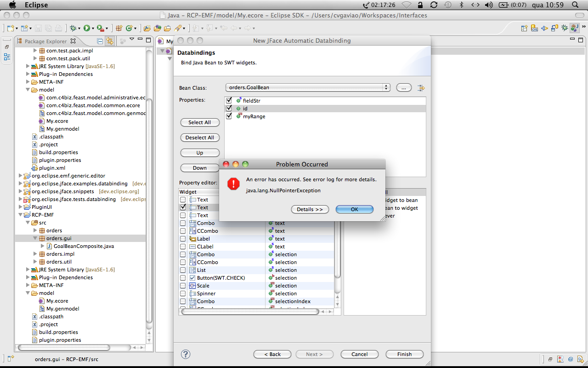Viewport: 588px width, 368px height.
Task: Switch to the Debug perspective icon
Action: coord(565,28)
